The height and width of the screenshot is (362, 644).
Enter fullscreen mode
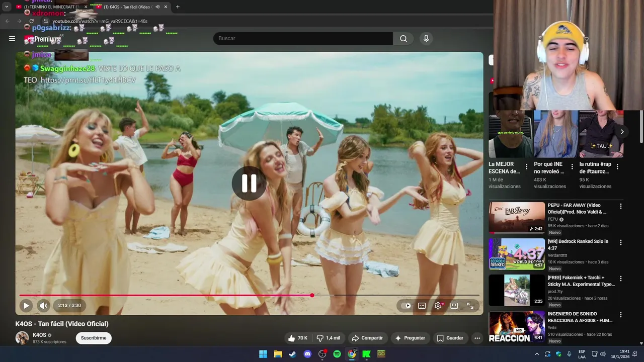(x=470, y=305)
